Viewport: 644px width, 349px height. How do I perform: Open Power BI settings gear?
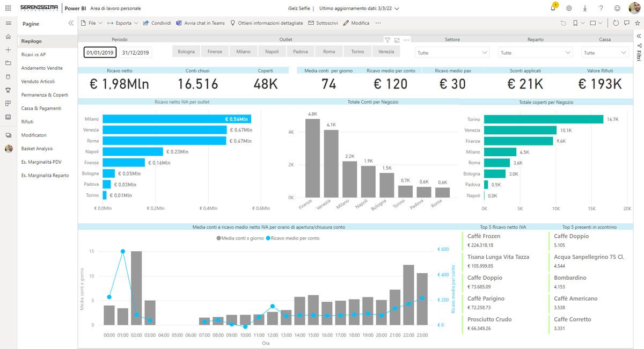click(x=569, y=9)
